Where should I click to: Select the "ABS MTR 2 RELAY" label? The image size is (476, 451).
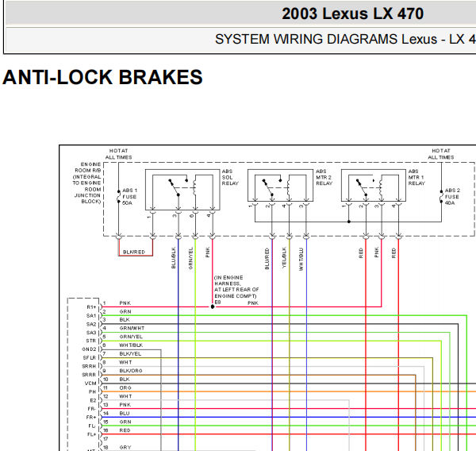[324, 178]
